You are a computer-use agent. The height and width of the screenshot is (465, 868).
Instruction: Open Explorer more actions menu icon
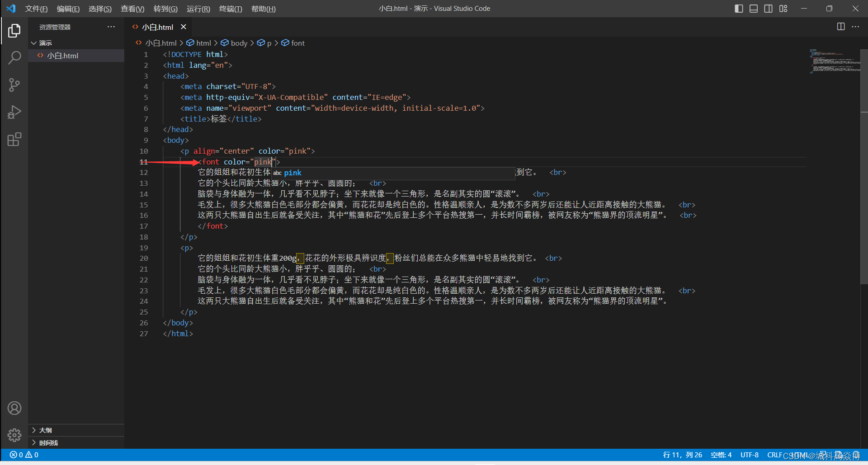click(x=111, y=27)
